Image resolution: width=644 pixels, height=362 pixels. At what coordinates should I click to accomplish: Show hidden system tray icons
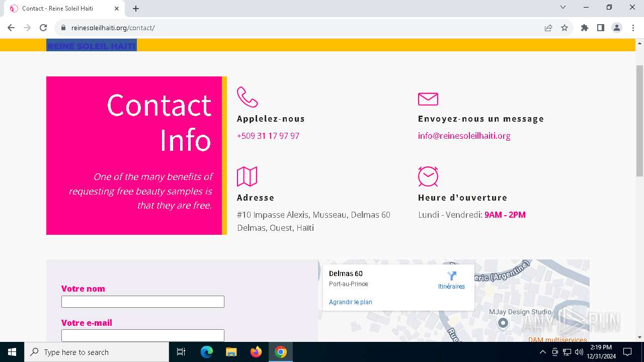pyautogui.click(x=542, y=352)
